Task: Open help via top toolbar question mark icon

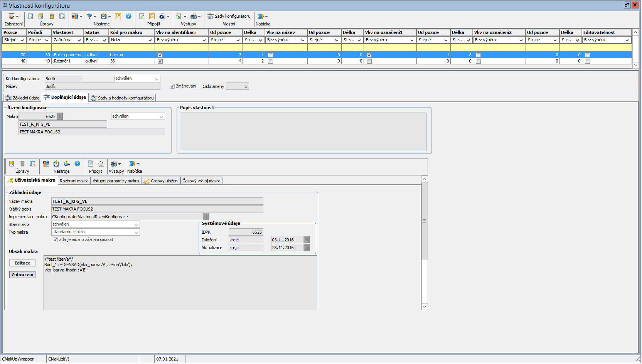Action: (128, 16)
